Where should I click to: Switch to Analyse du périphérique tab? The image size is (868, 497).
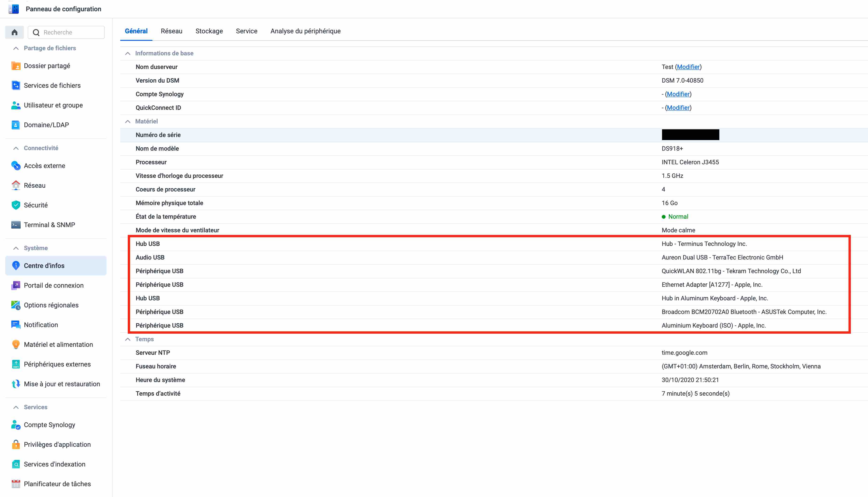pyautogui.click(x=305, y=31)
